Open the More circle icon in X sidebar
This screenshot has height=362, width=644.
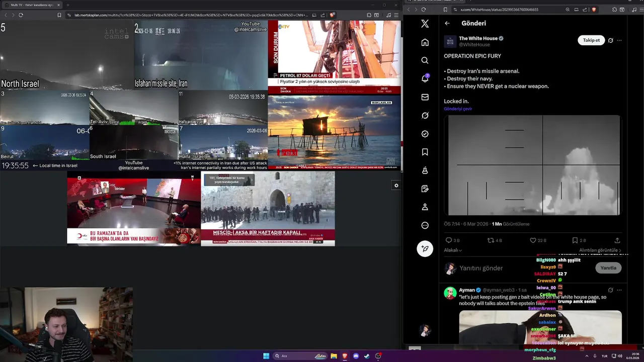[425, 225]
